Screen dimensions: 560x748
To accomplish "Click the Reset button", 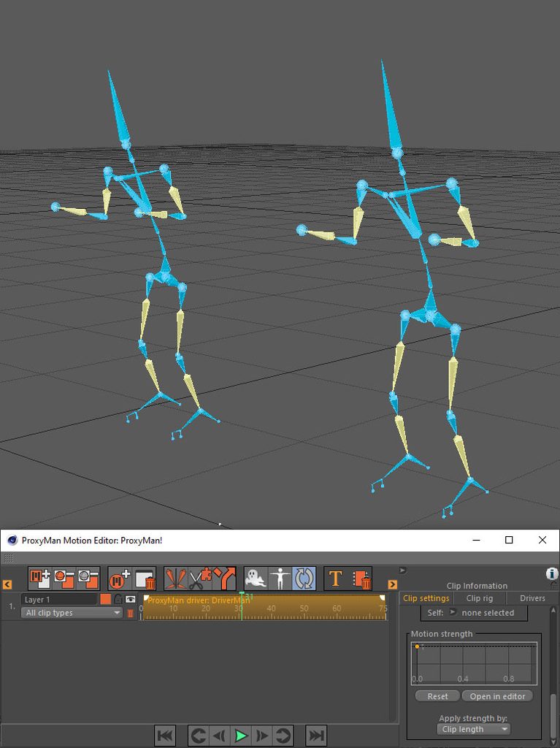I will (x=437, y=696).
